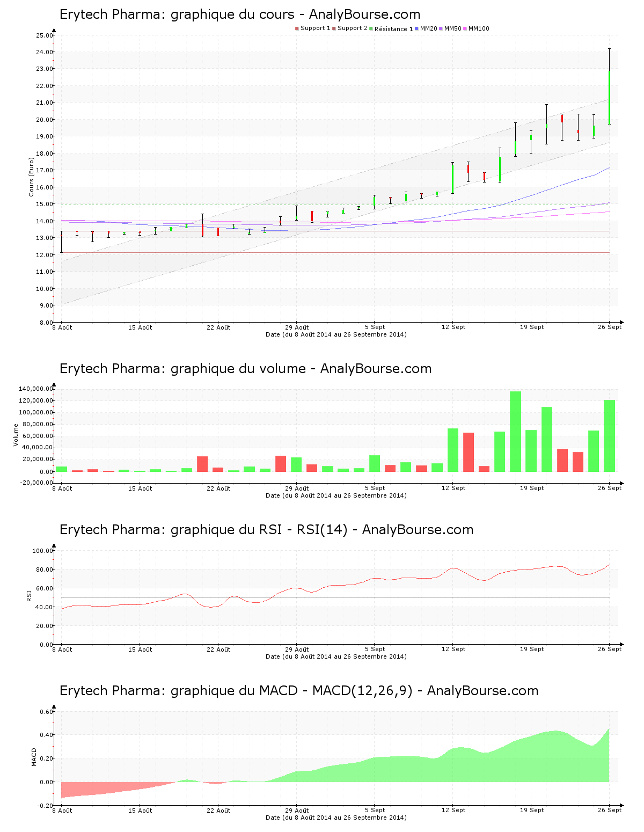Click the 'graphique du cours' chart title

tap(240, 14)
